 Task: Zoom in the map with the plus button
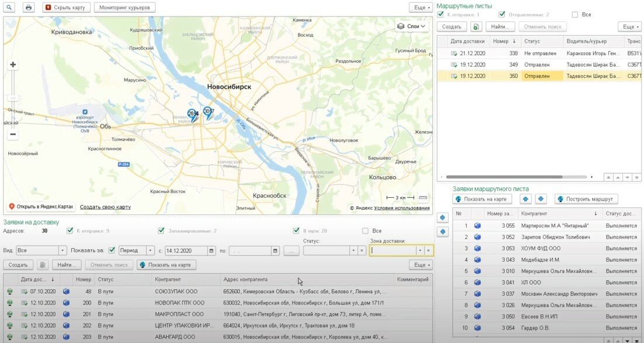point(13,65)
